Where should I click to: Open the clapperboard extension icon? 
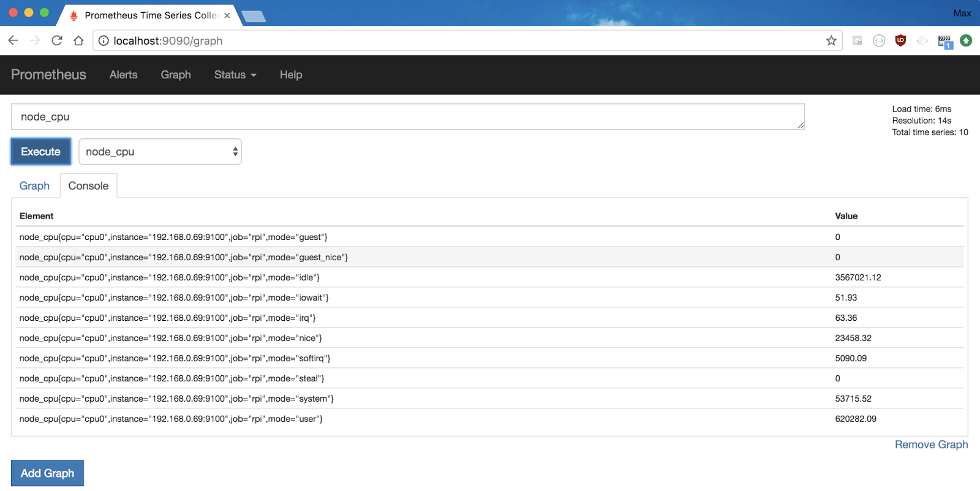click(x=945, y=42)
